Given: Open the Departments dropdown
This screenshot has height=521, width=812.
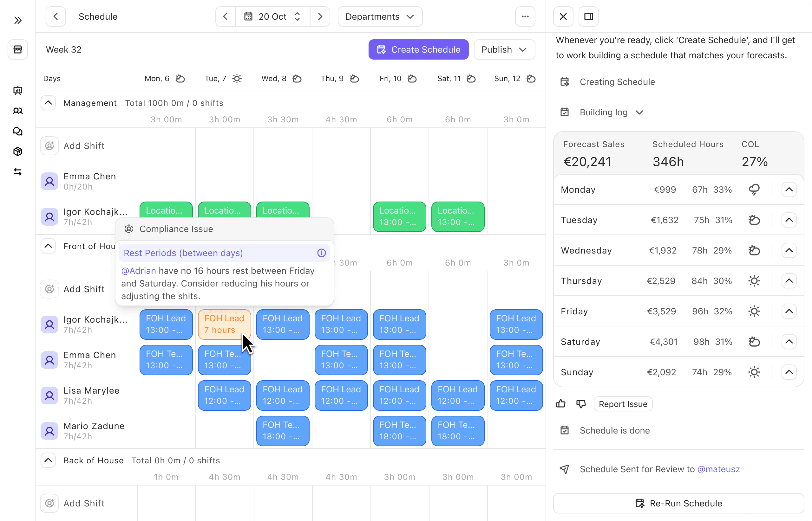Looking at the screenshot, I should [x=380, y=16].
